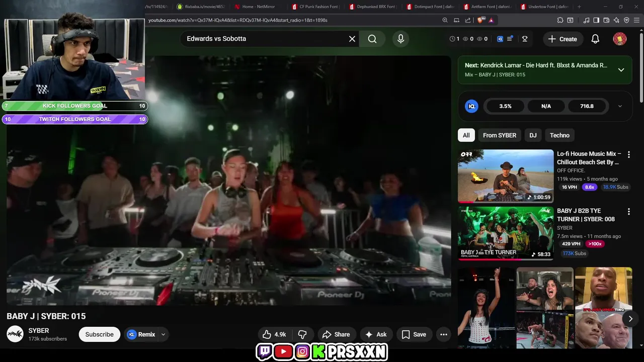The width and height of the screenshot is (644, 362).
Task: Click the SYBER channel avatar
Action: (x=15, y=334)
